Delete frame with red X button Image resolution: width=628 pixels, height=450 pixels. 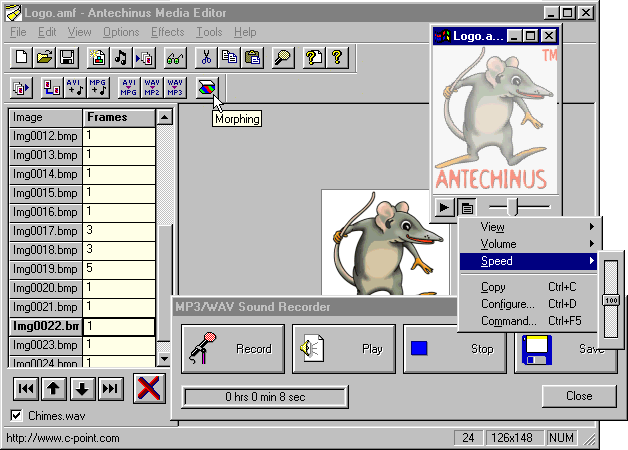click(x=149, y=388)
